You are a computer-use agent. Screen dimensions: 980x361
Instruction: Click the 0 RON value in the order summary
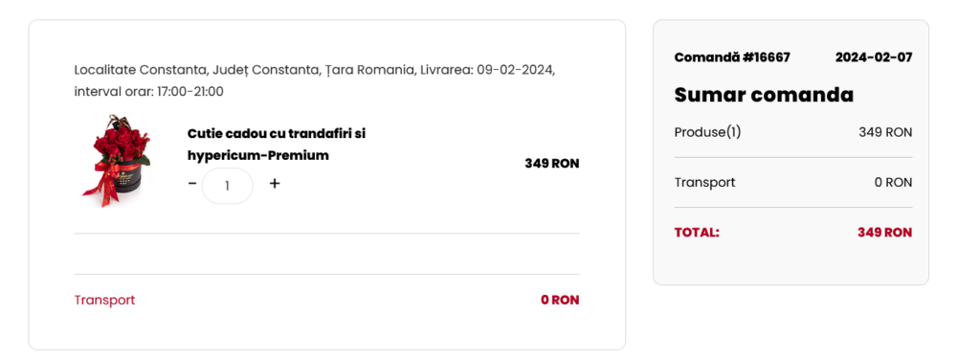pyautogui.click(x=893, y=183)
